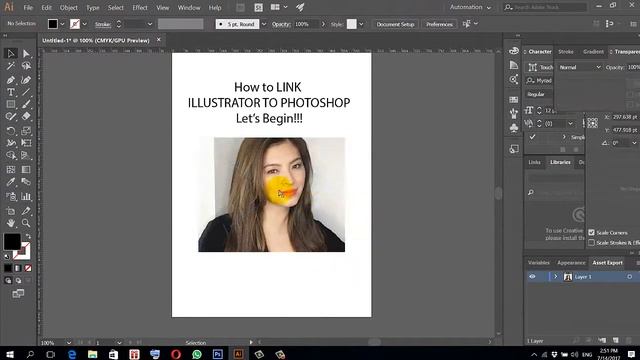Click the large Fill swatch in toolbox

12,242
